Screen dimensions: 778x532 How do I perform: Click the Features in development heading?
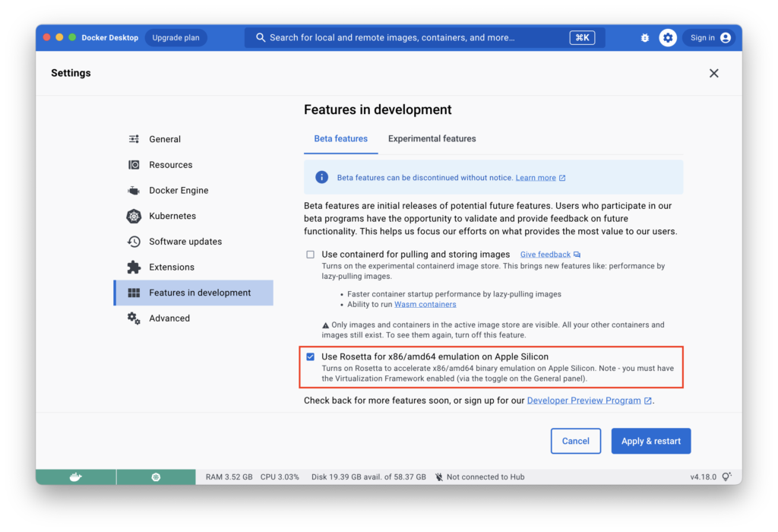[378, 109]
